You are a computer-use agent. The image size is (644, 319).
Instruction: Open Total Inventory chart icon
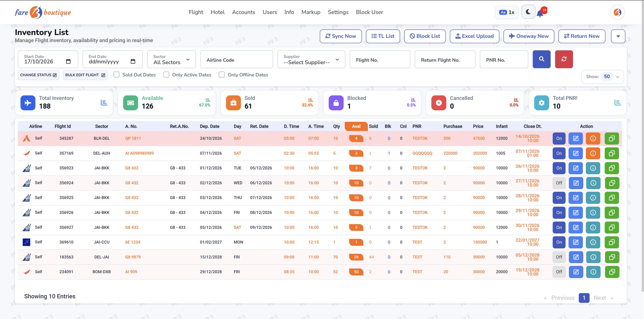[104, 102]
